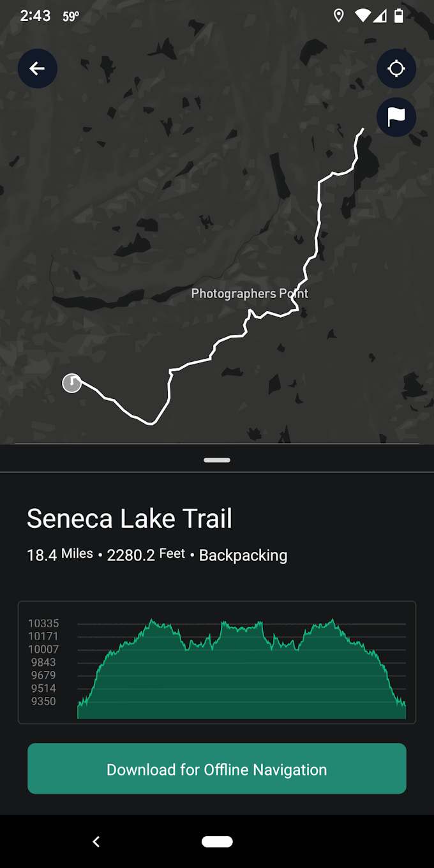The width and height of the screenshot is (434, 868).
Task: Tap the Backpacking activity label
Action: coord(243,555)
